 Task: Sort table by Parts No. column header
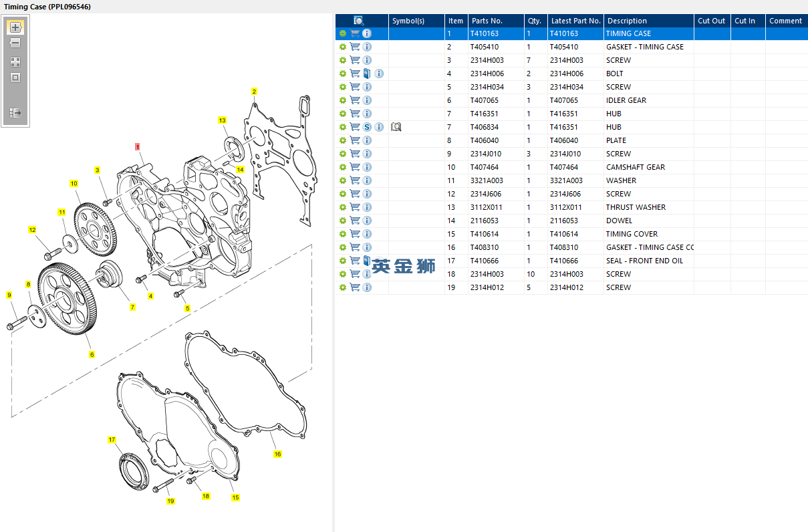coord(487,21)
